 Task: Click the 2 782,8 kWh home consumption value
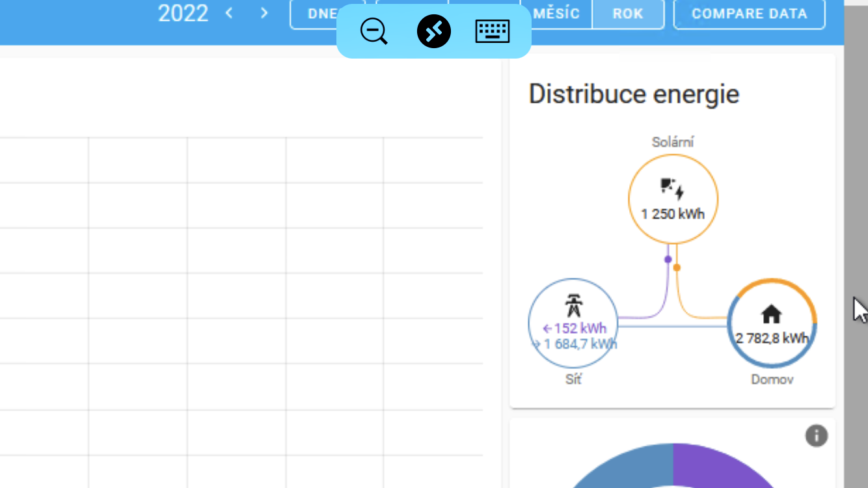point(772,338)
